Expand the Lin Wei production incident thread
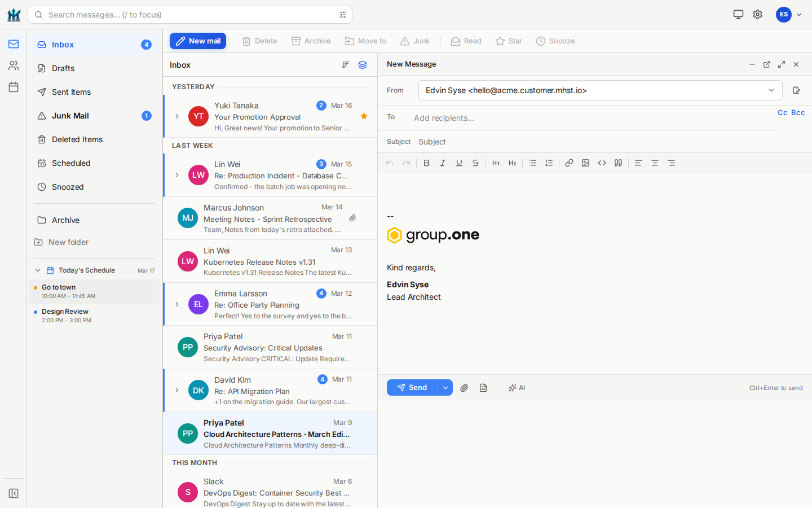Screen dimensions: 812x508 (x=177, y=175)
